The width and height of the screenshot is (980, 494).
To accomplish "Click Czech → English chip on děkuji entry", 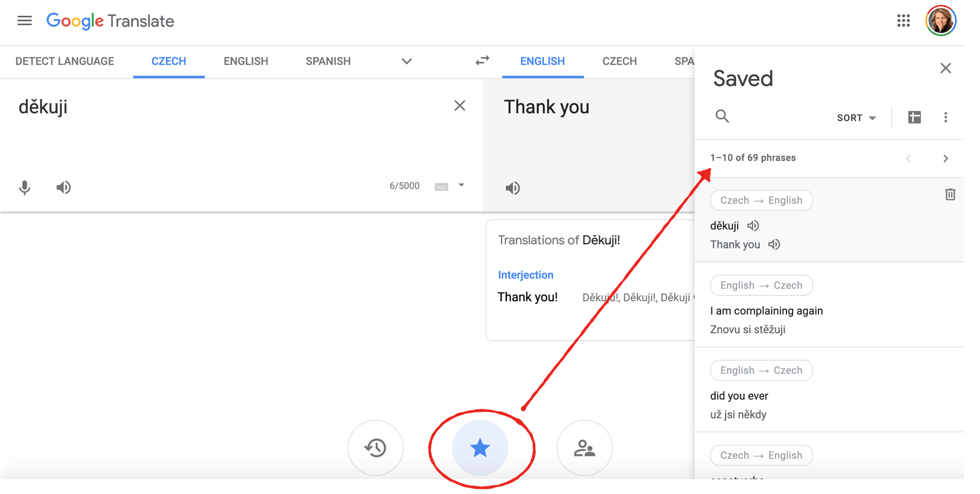I will [x=761, y=200].
